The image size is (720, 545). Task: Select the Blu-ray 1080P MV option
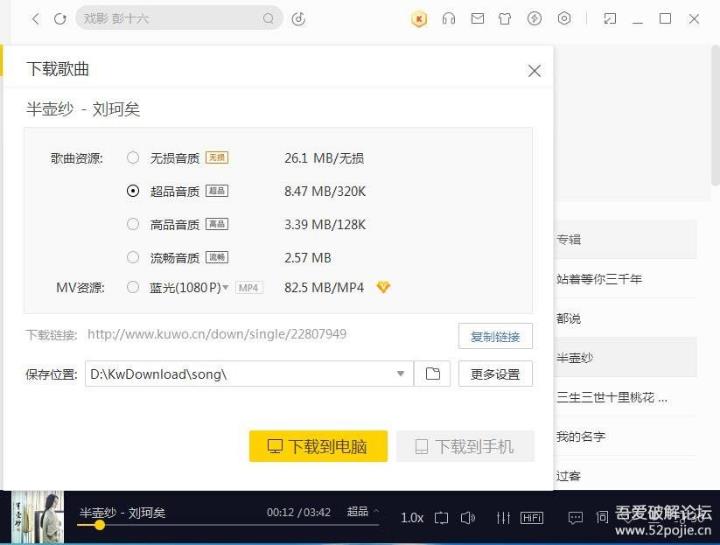click(133, 287)
